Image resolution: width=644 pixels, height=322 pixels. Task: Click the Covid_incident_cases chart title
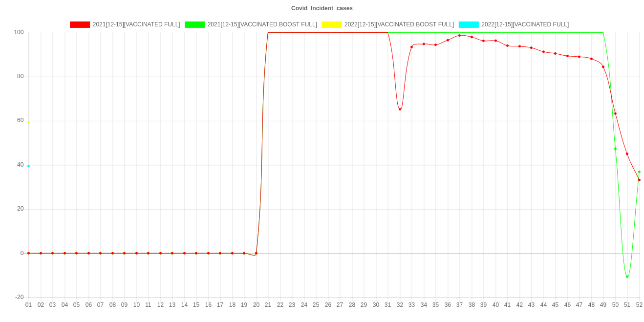pos(322,8)
